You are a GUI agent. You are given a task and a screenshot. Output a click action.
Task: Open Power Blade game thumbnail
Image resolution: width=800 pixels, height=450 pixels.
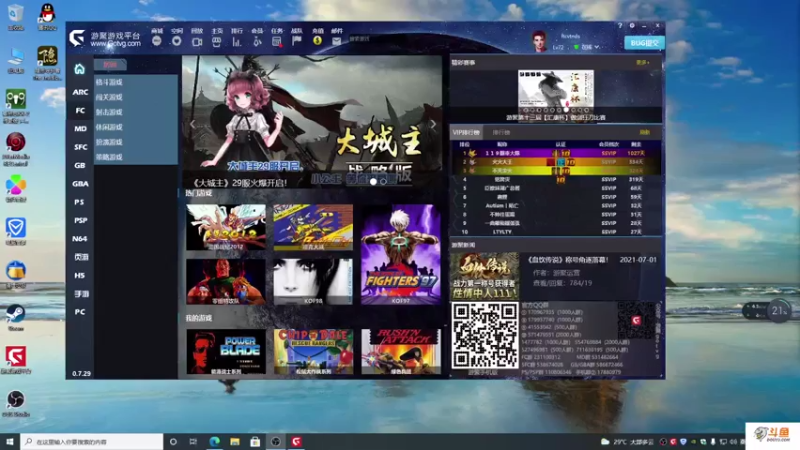pos(226,352)
